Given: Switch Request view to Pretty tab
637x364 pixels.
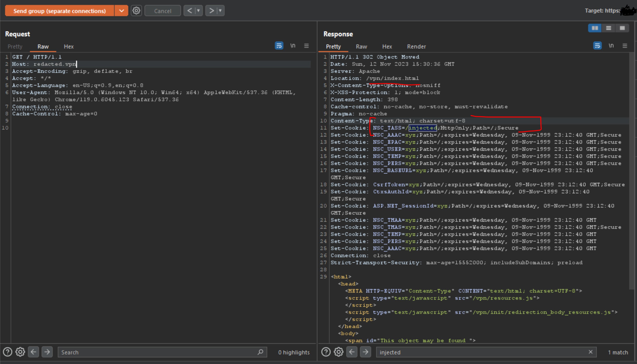Looking at the screenshot, I should (15, 47).
